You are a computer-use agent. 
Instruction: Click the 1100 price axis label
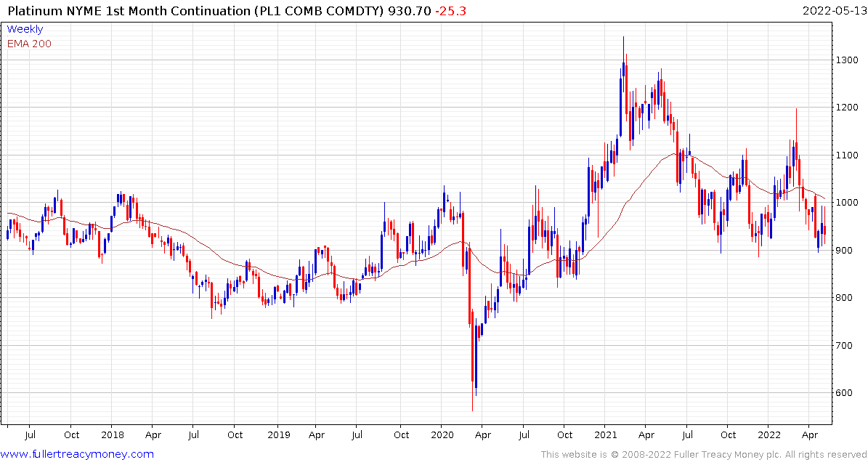pos(848,155)
